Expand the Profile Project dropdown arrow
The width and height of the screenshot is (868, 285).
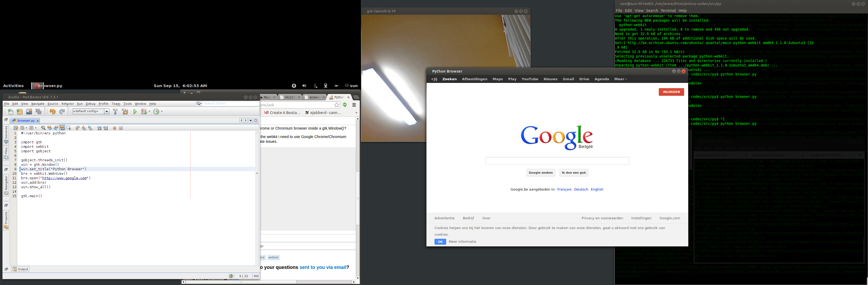pyautogui.click(x=162, y=112)
